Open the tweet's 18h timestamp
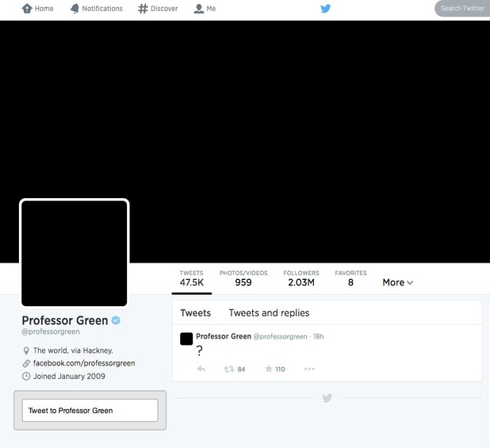 [x=319, y=336]
